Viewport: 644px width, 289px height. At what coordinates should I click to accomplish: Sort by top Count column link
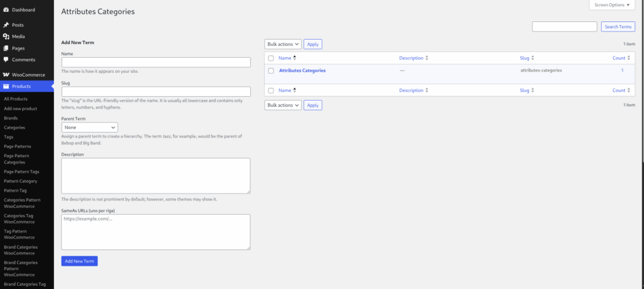click(x=619, y=58)
